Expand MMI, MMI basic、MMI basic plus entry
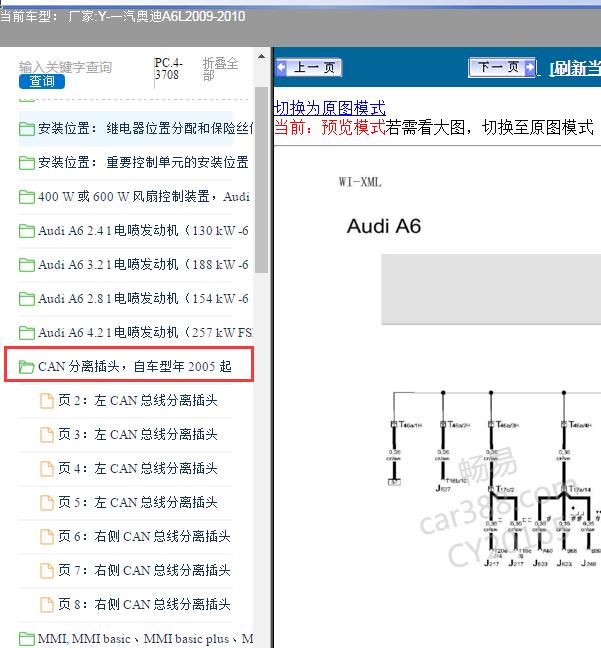Viewport: 601px width, 648px height. click(145, 638)
